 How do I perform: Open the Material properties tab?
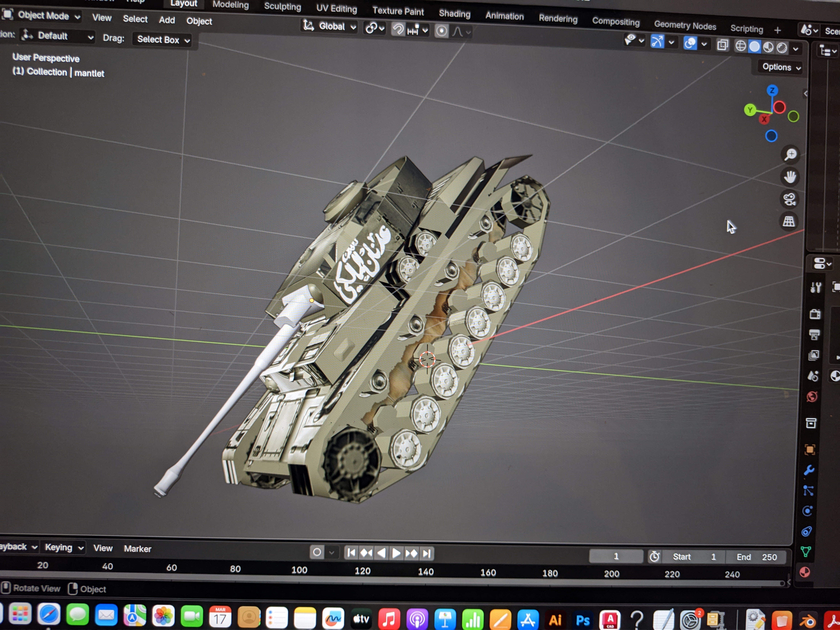coord(805,572)
